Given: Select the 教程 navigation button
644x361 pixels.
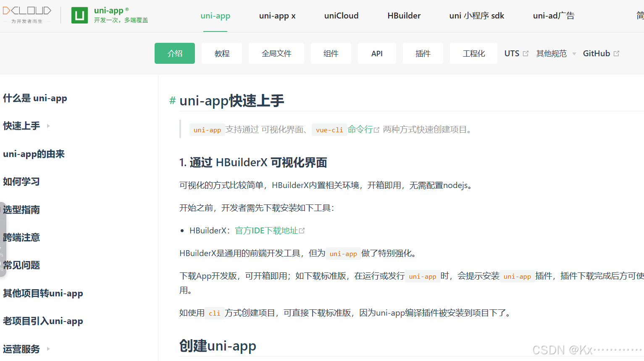Looking at the screenshot, I should (x=222, y=53).
